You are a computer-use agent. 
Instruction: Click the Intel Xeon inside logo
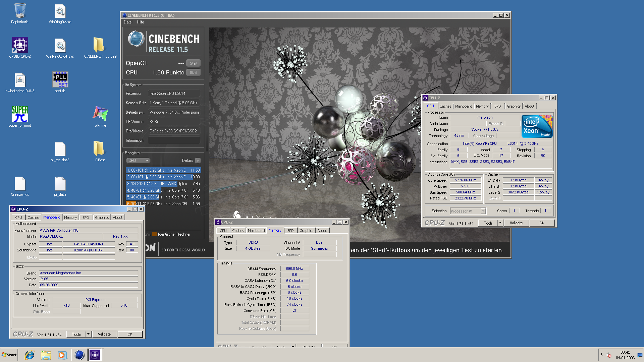click(537, 126)
